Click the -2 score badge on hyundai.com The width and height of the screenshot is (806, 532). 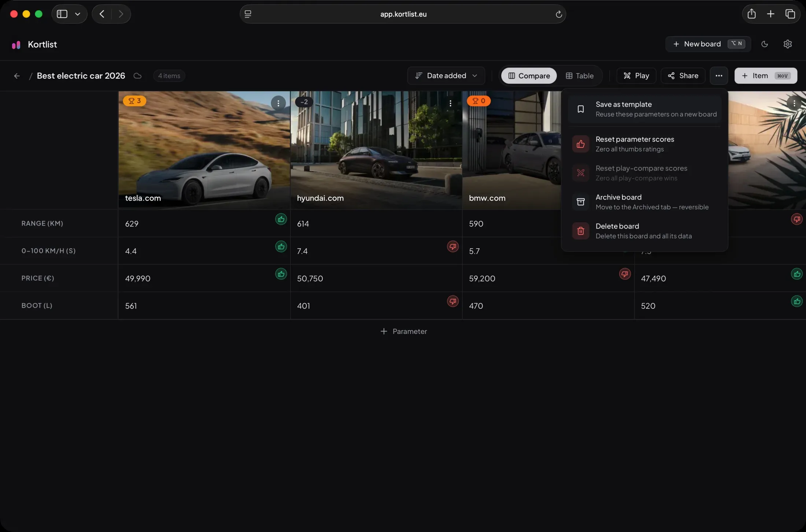point(304,102)
